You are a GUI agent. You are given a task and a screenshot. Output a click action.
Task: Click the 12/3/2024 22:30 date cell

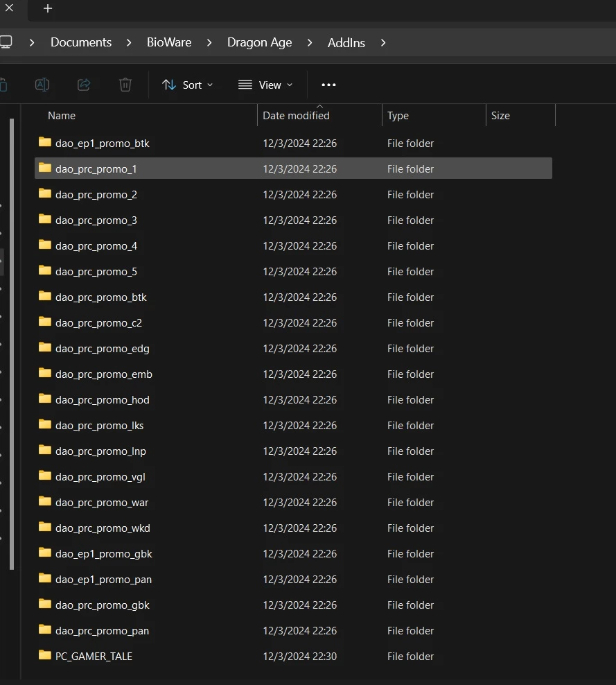[x=299, y=657]
